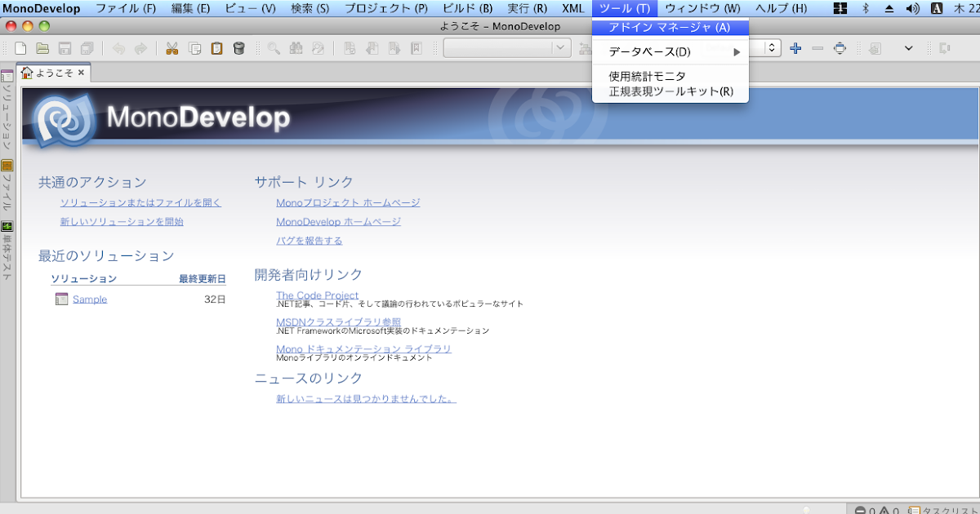Click the volume menu bar icon

click(913, 8)
